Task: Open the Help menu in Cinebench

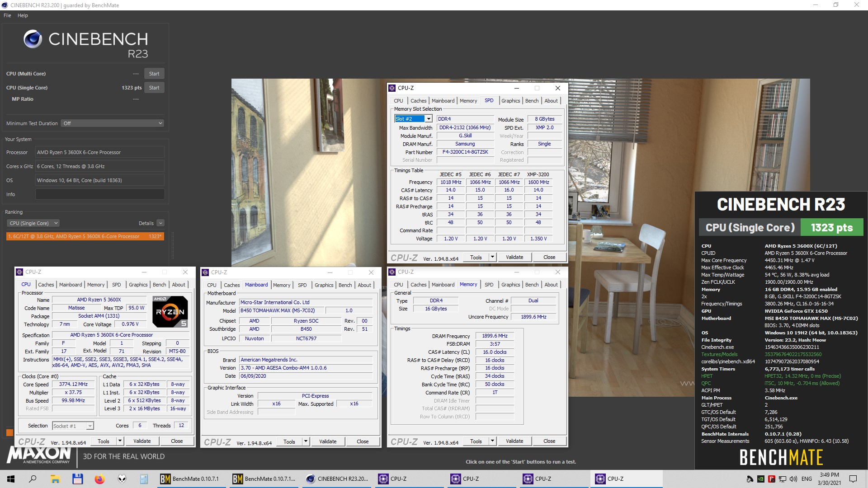Action: tap(23, 15)
